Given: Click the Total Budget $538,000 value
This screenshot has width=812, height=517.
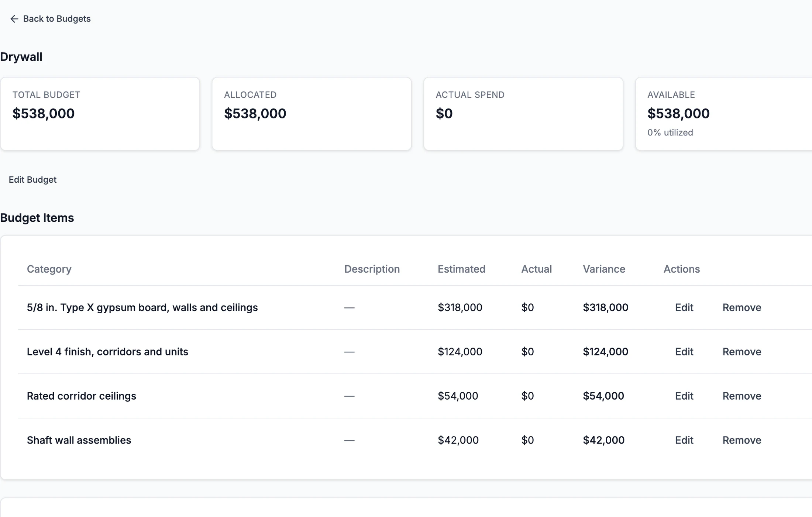Looking at the screenshot, I should pyautogui.click(x=44, y=114).
